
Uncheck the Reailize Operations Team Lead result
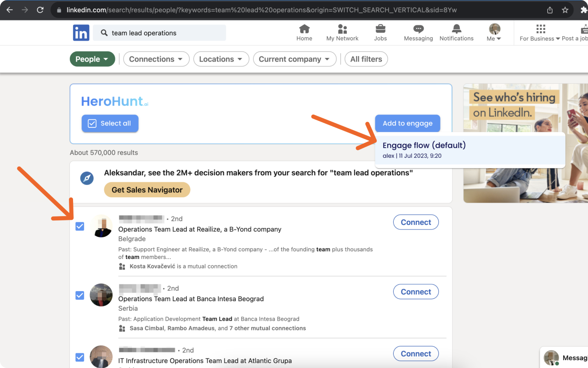click(x=80, y=226)
